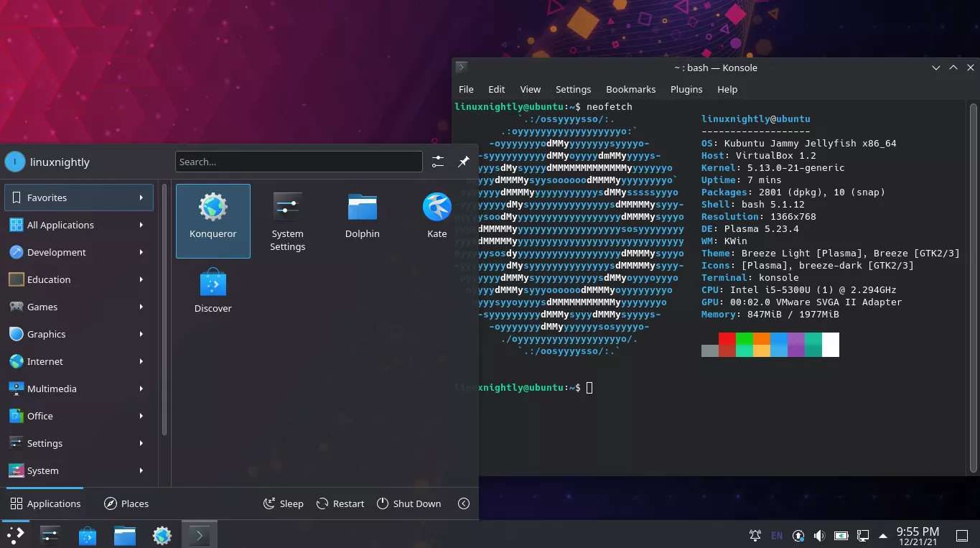Open Konqueror from the taskbar
This screenshot has height=548, width=980.
click(162, 535)
